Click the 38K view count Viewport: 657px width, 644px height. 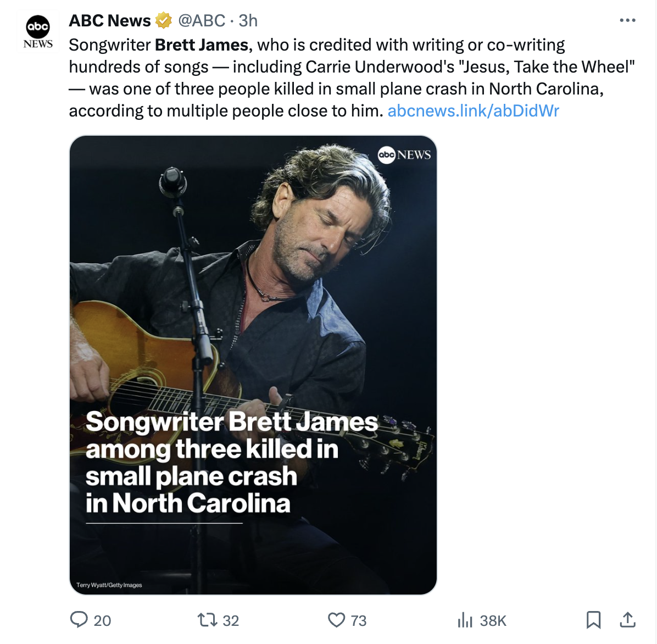(x=493, y=621)
